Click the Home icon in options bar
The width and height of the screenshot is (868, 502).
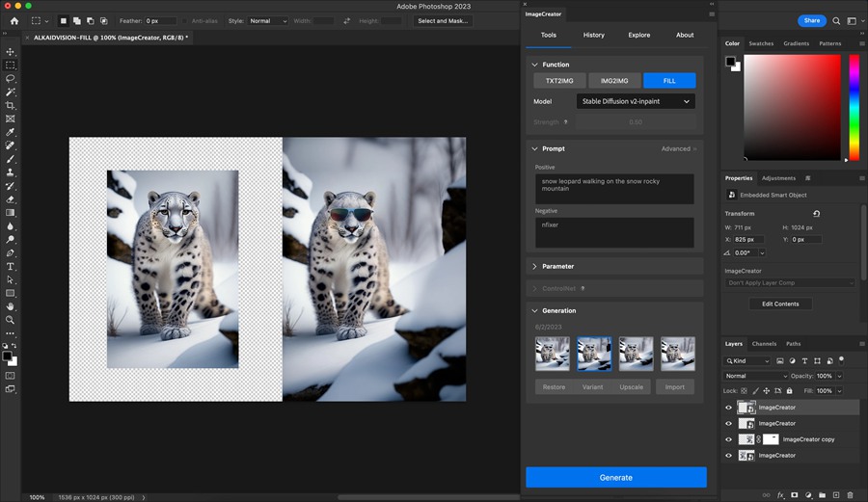tap(14, 21)
